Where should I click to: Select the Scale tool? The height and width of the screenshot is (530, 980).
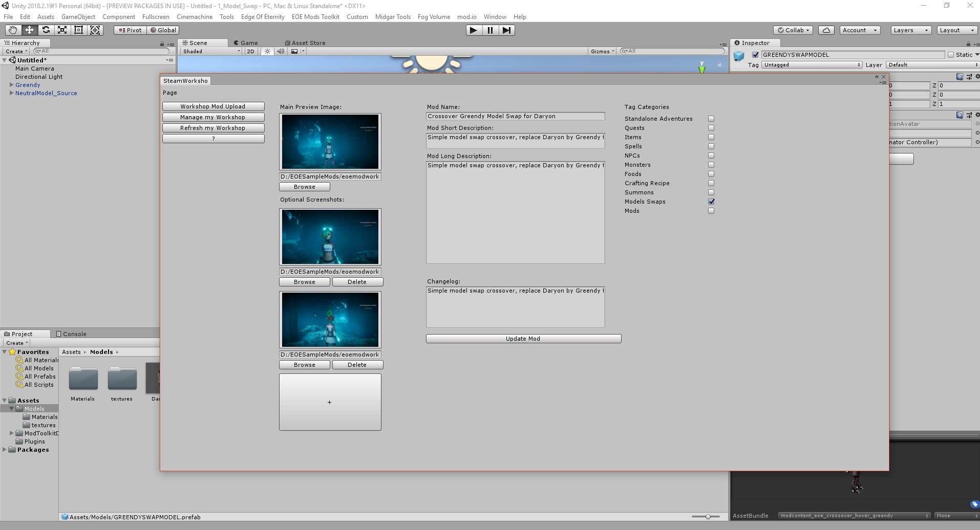click(62, 30)
